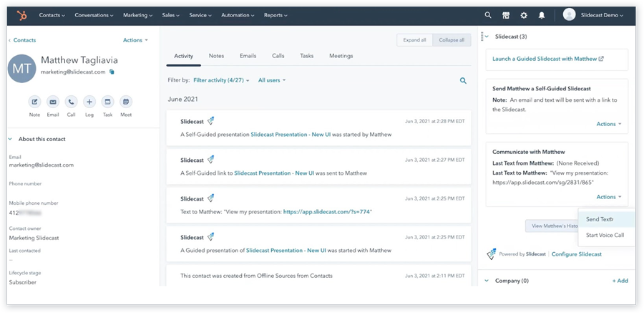Click the Contact owner value Marketing Slidecast
This screenshot has height=313, width=644.
34,238
